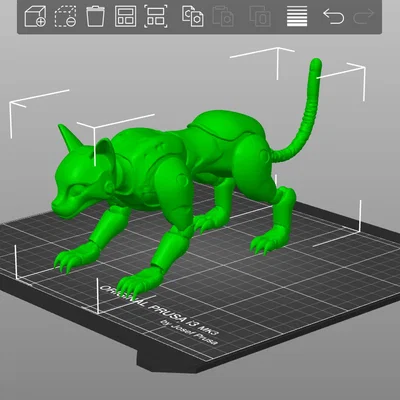Click the Delete object dashed-cube icon
This screenshot has width=400, height=400.
coord(65,16)
